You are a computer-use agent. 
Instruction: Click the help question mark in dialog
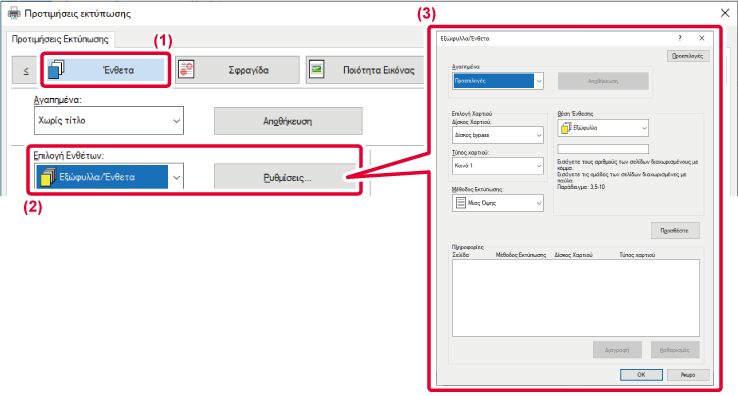coord(680,38)
